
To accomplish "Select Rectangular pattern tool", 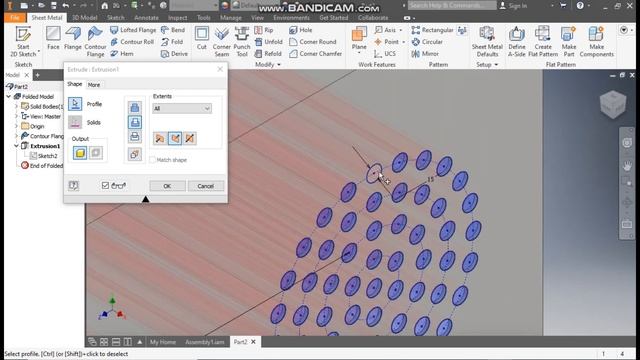I will pyautogui.click(x=432, y=30).
